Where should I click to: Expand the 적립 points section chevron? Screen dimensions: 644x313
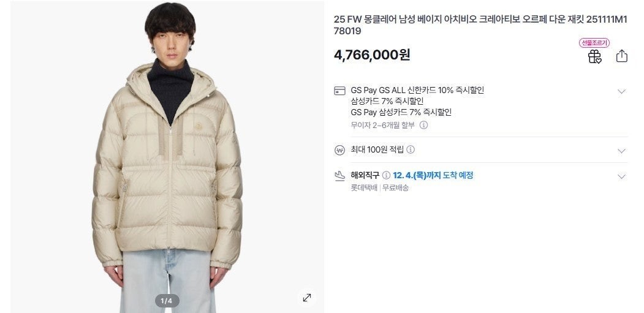621,151
